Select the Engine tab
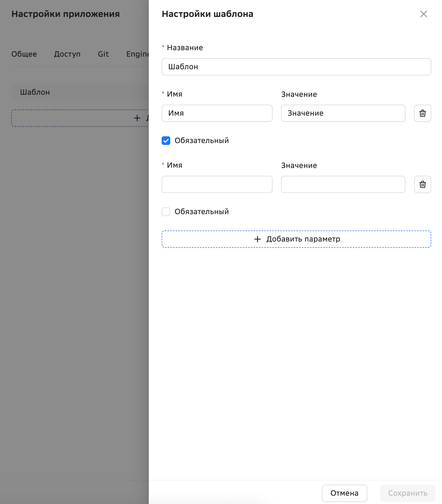442x504 pixels. pos(137,54)
